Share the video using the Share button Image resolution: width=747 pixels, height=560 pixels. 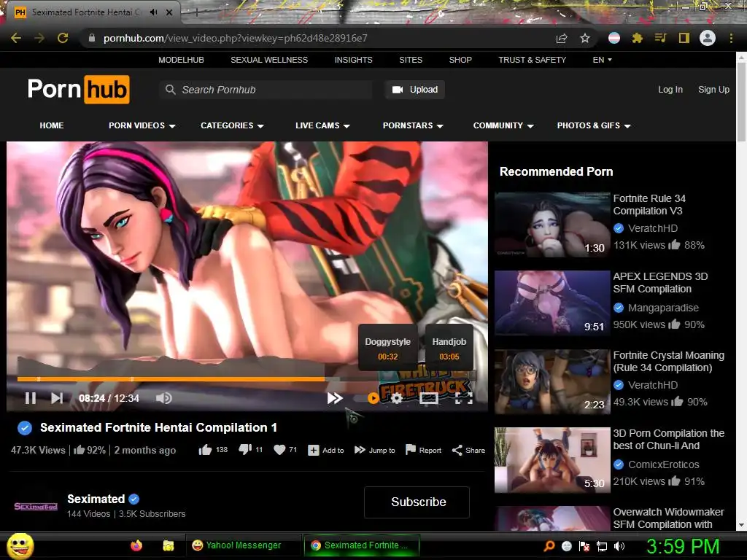[468, 450]
